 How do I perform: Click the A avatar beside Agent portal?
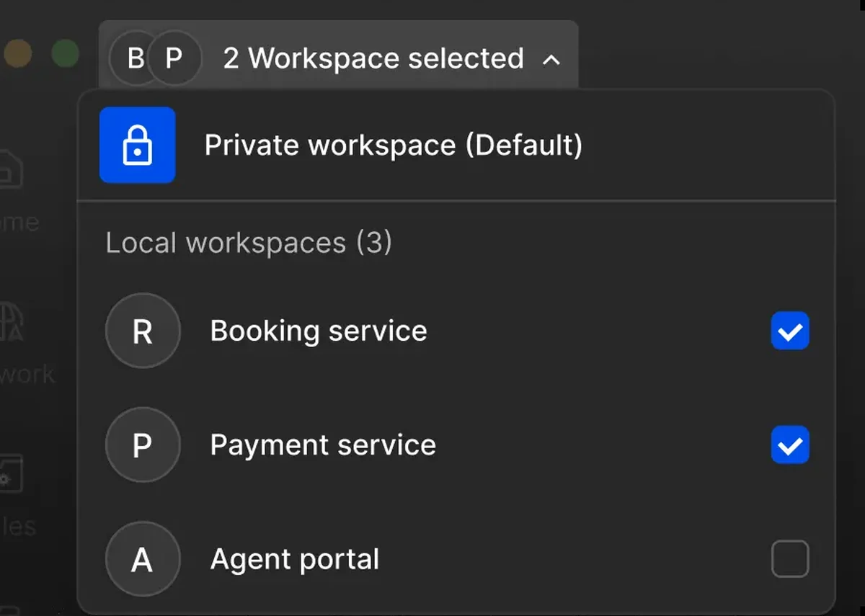[x=142, y=559]
